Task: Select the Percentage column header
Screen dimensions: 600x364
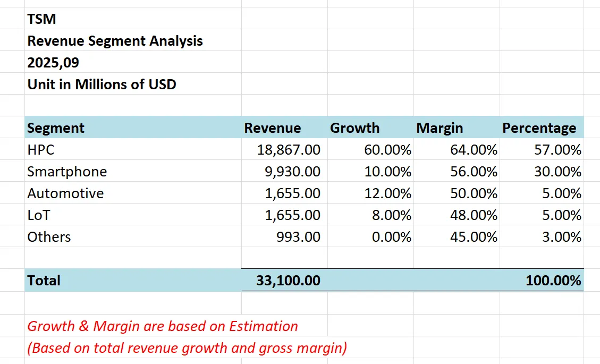Action: click(x=540, y=128)
